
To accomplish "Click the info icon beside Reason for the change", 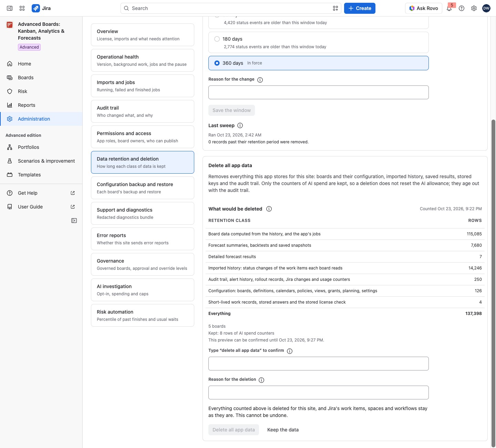I will click(x=260, y=80).
